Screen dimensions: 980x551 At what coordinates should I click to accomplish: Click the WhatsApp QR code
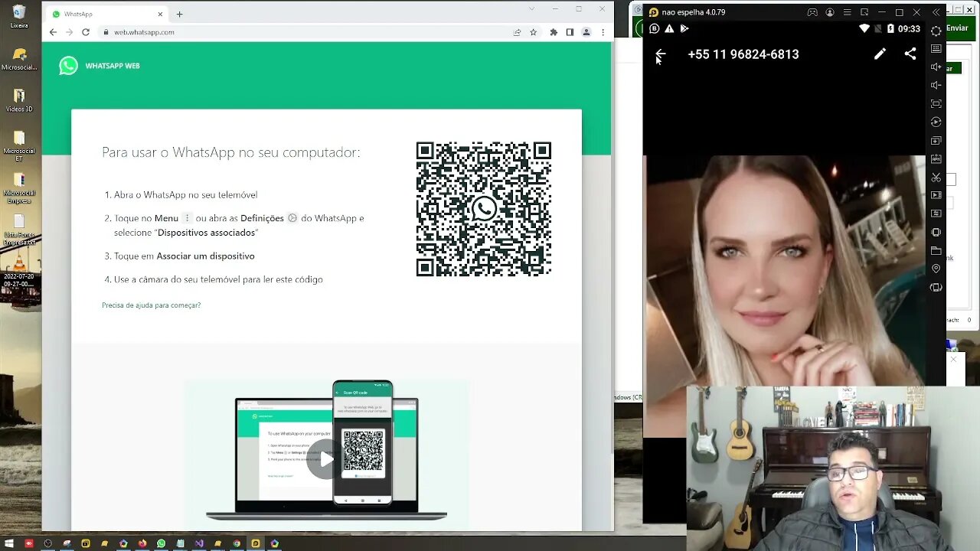point(484,209)
